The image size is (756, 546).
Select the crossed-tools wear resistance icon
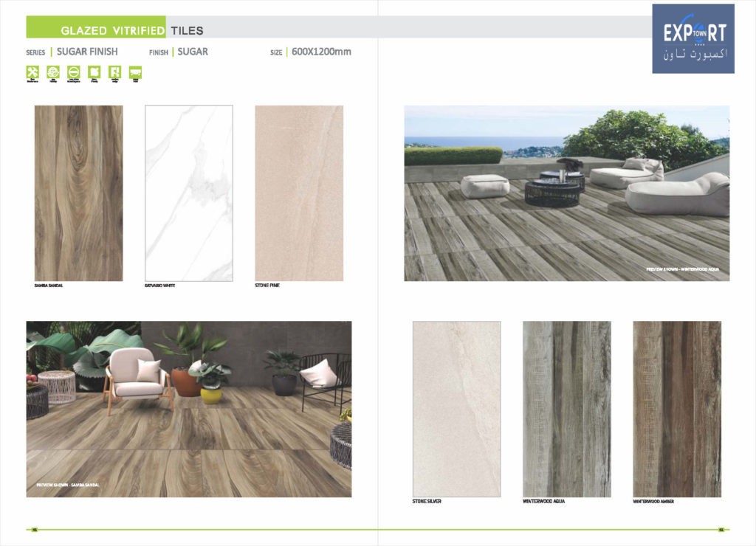pos(32,71)
